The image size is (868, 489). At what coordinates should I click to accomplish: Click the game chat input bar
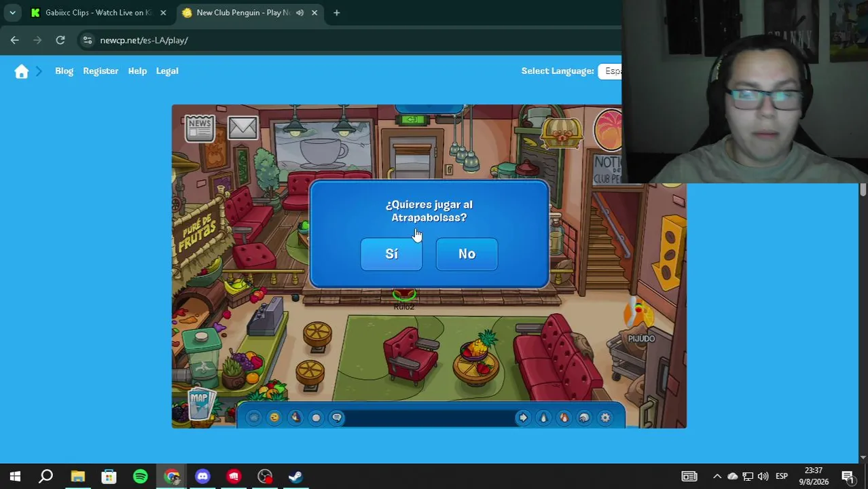click(429, 418)
